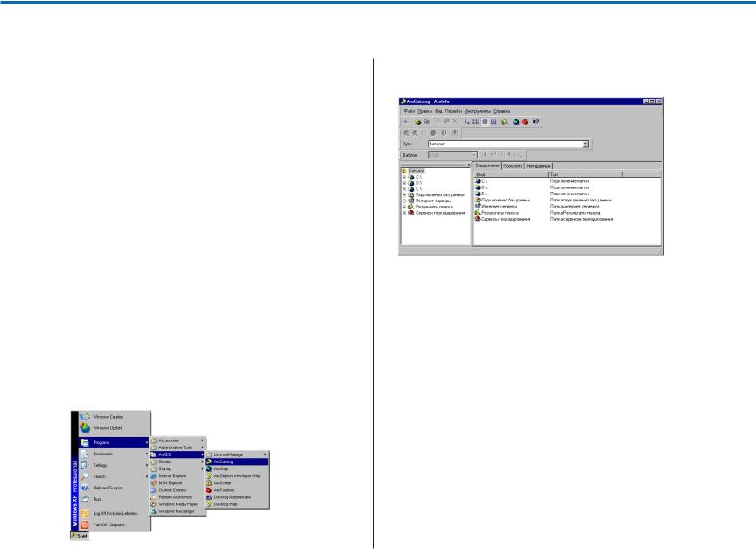Click the Имя column header in contents list
Viewport: 756px width, 549px height.
click(511, 174)
